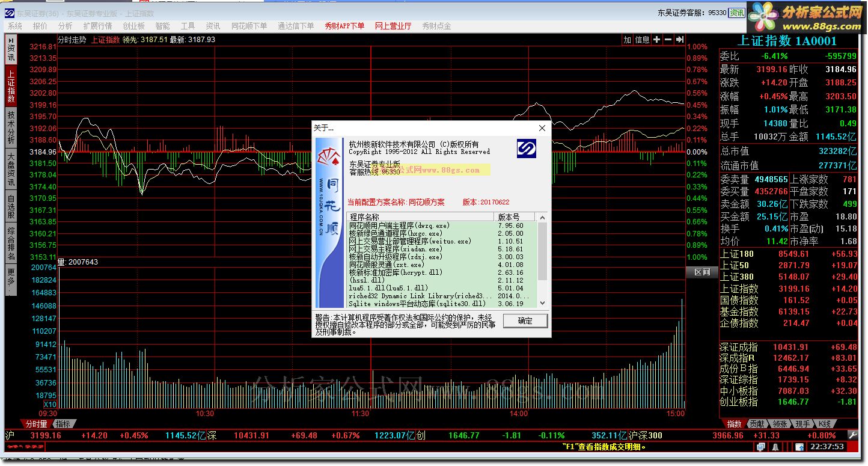Select row 核新绿色通道程序(hxgc.exe)
This screenshot has height=466, width=868.
442,233
